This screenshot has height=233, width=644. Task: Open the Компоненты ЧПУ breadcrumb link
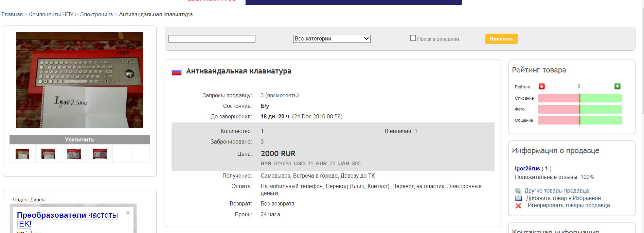point(51,14)
